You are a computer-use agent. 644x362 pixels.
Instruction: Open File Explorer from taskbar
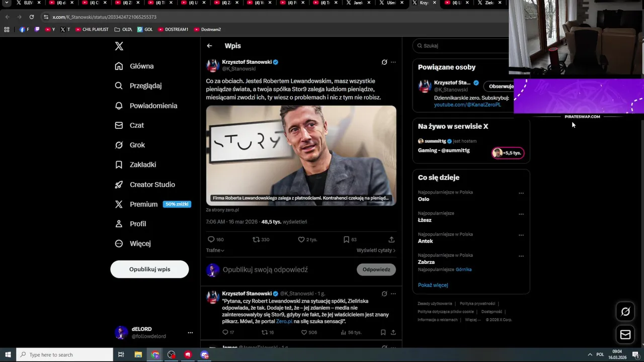click(x=138, y=354)
